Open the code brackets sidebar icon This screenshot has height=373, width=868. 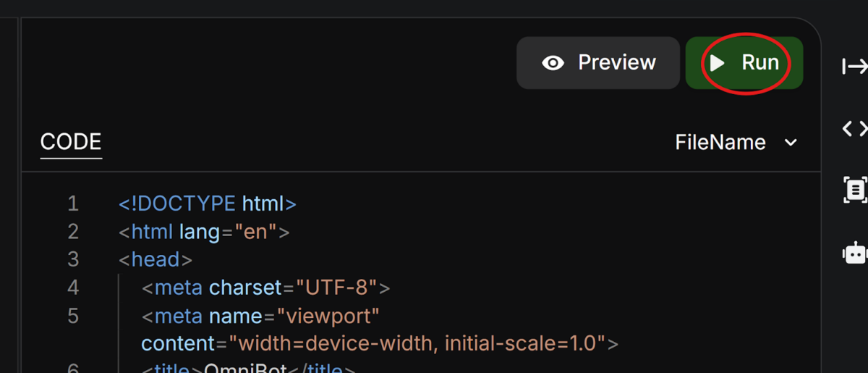[x=855, y=129]
